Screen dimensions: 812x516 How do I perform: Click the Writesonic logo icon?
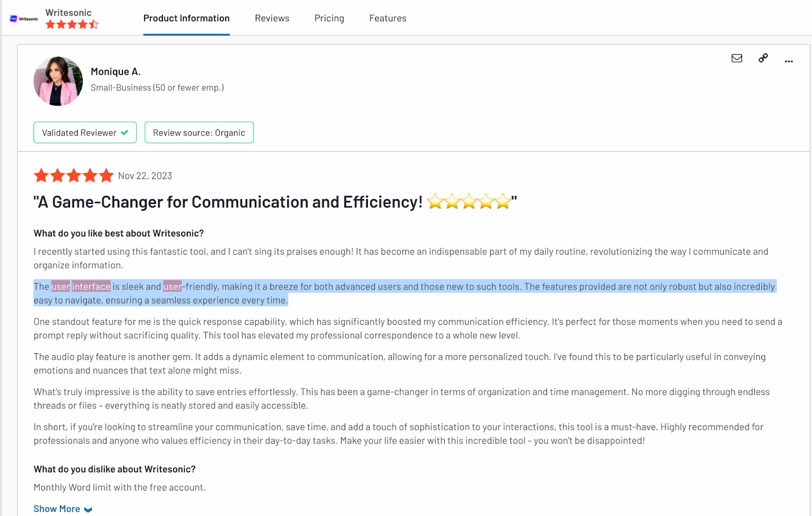click(24, 19)
